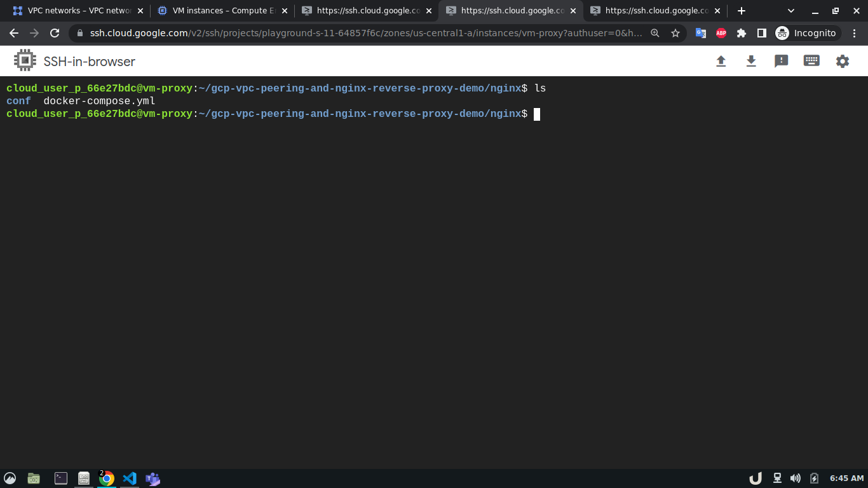The image size is (868, 488).
Task: Close the VM instances tab
Action: 284,11
